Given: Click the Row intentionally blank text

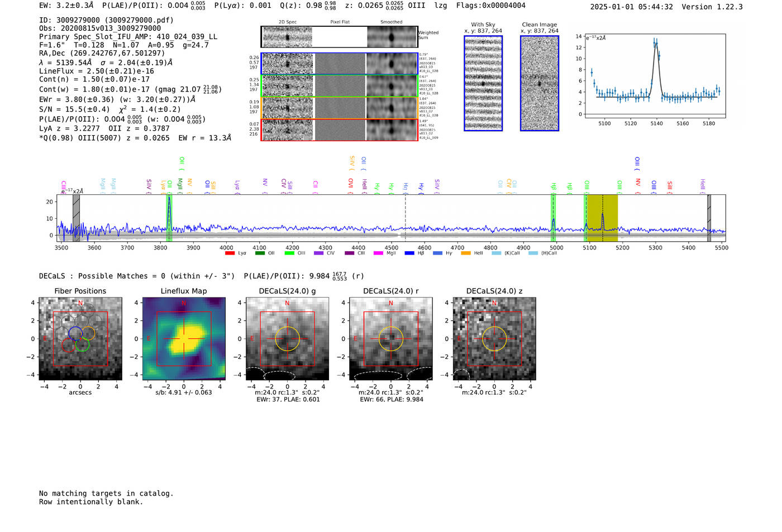Looking at the screenshot, I should tap(91, 502).
